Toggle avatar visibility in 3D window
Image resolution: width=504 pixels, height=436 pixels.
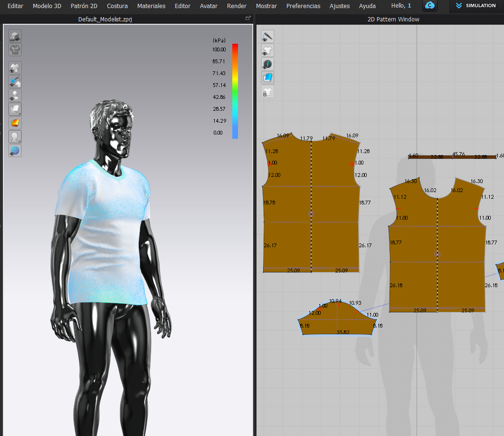[x=15, y=96]
